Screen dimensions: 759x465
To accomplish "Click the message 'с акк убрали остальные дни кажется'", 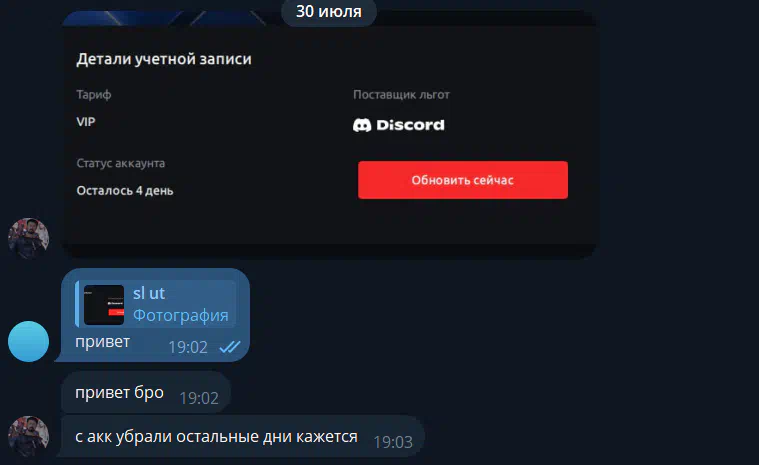I will [216, 436].
